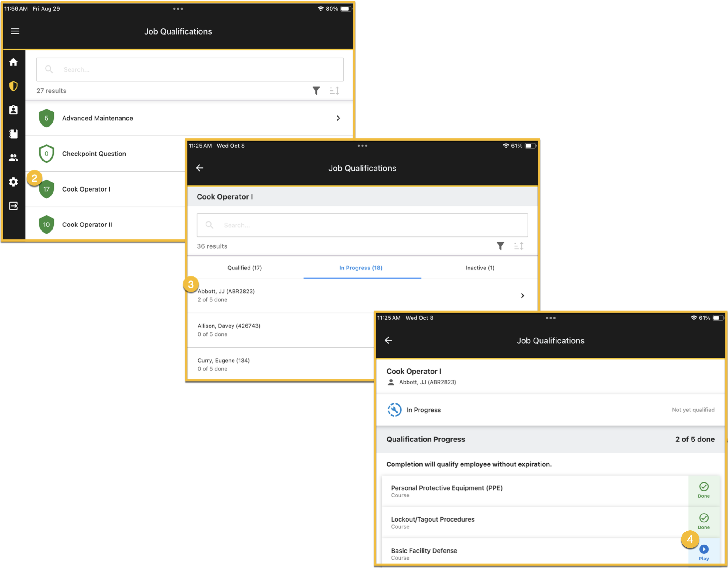Open the badge ID sidebar icon

tap(13, 110)
